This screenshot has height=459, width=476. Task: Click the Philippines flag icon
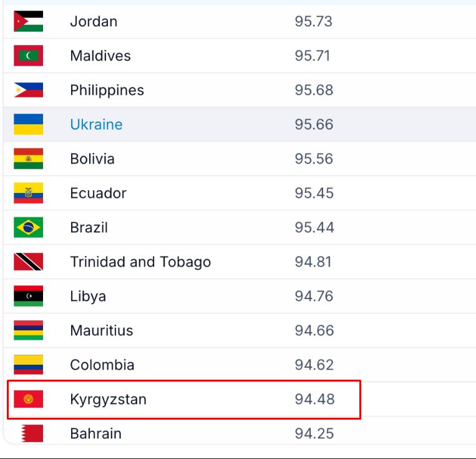[28, 91]
